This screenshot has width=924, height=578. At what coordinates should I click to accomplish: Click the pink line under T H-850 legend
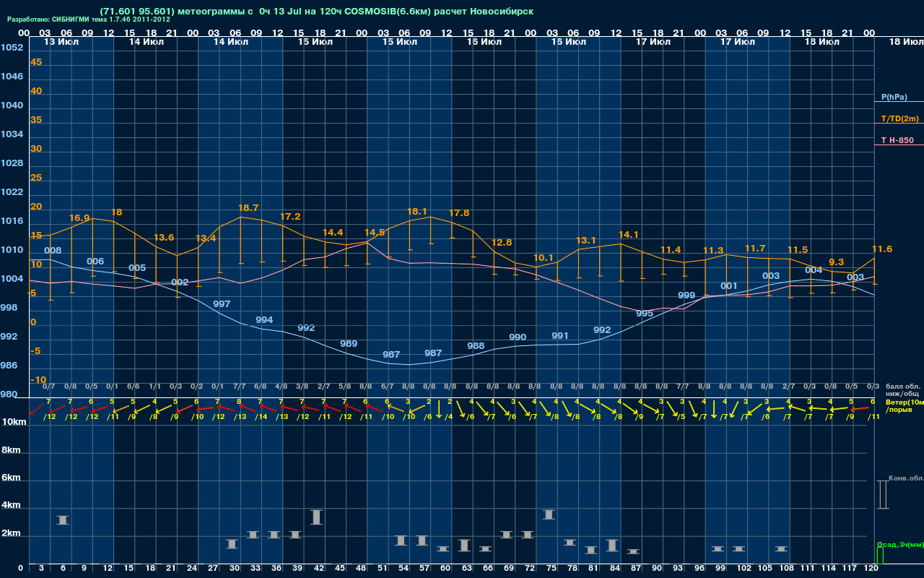click(899, 145)
